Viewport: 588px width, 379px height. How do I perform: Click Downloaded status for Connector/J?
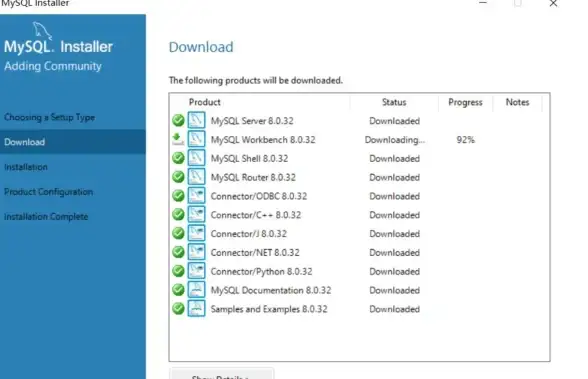click(x=394, y=234)
